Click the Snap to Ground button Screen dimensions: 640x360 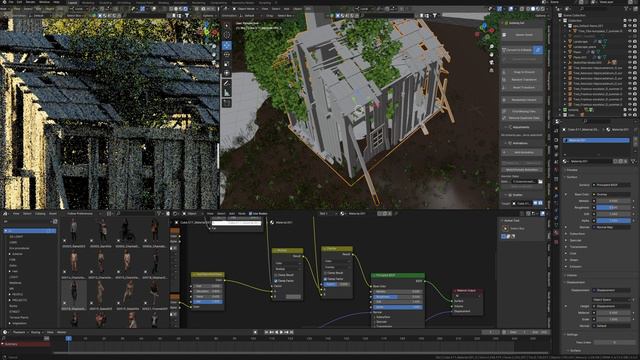click(523, 72)
